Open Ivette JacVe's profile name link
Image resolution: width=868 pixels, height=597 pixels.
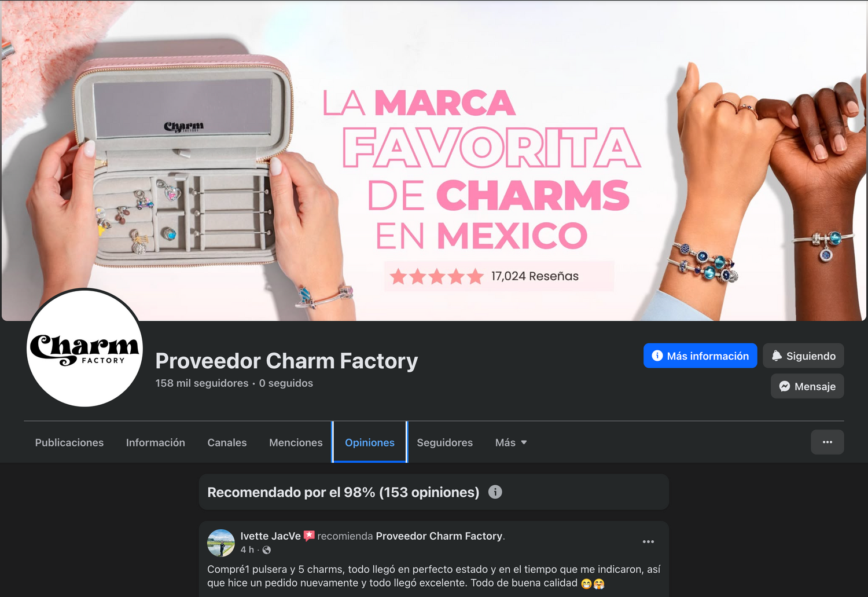[x=270, y=536]
